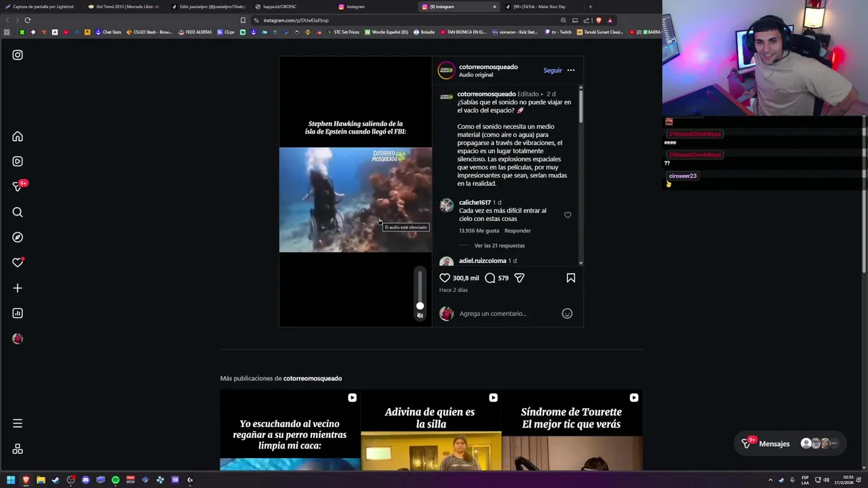Create a new post with plus icon
The image size is (868, 488).
[x=18, y=288]
